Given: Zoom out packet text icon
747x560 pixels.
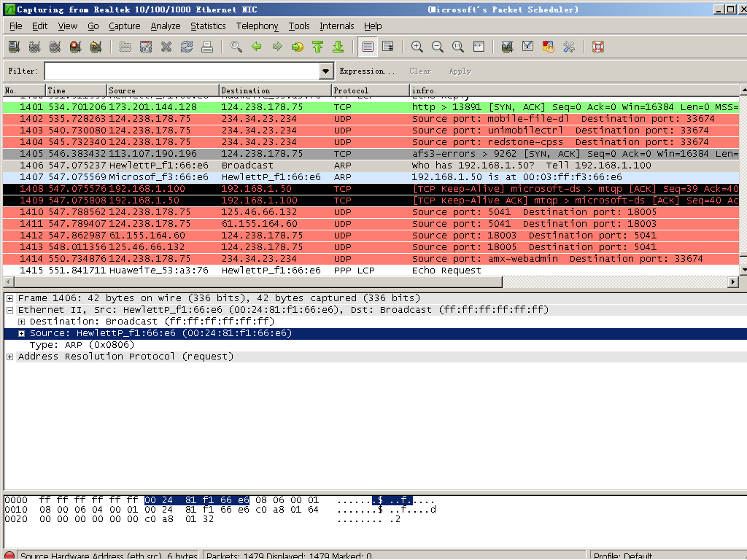Looking at the screenshot, I should tap(438, 47).
